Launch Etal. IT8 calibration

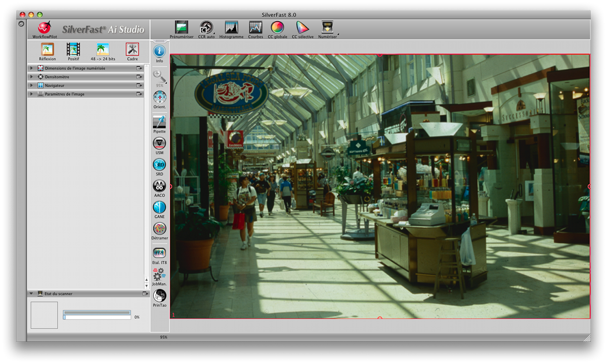[x=159, y=253]
